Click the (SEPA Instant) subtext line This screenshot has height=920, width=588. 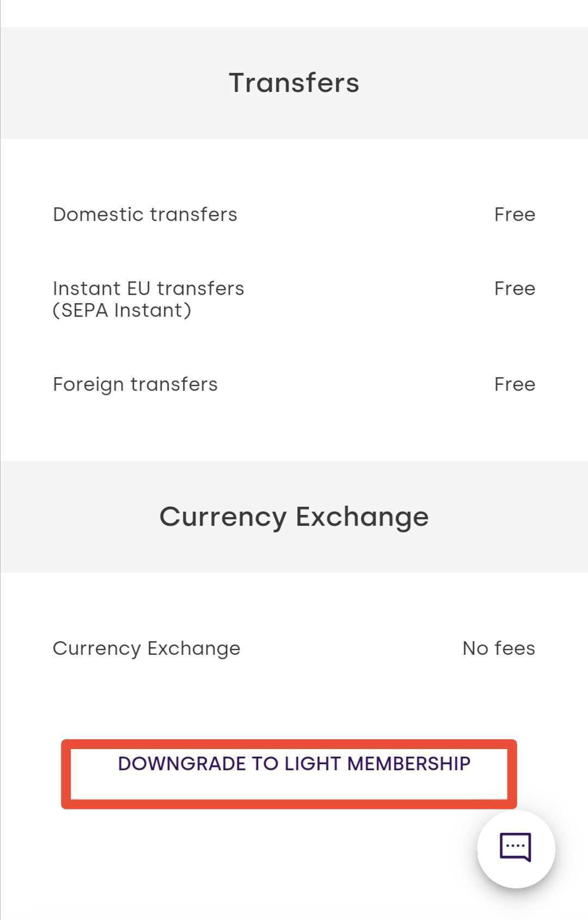click(x=122, y=310)
